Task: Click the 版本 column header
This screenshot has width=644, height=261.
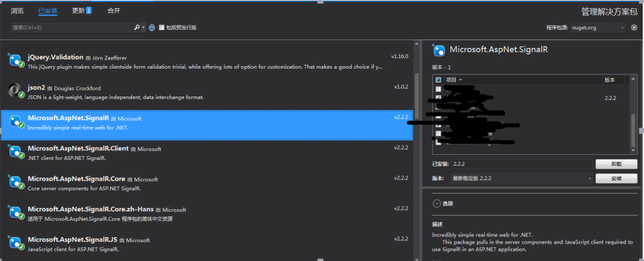Action: (610, 80)
